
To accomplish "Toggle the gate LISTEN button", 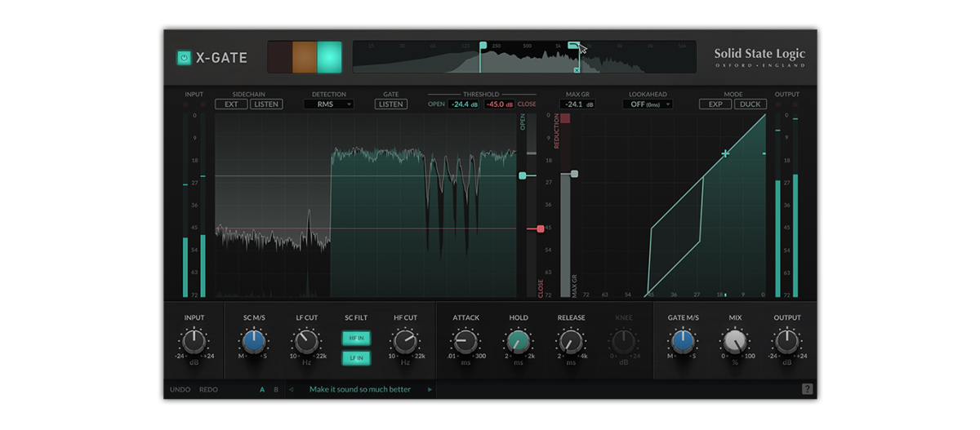I will 391,104.
